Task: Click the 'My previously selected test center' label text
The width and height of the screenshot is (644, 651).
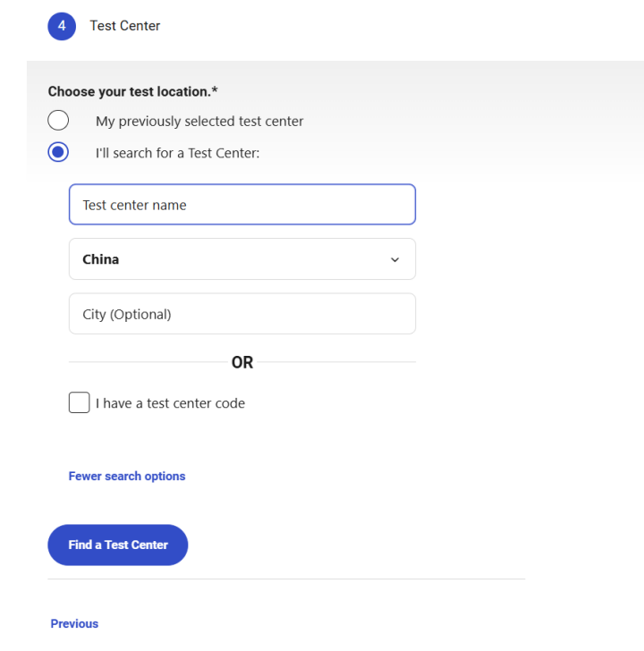Action: pos(199,121)
